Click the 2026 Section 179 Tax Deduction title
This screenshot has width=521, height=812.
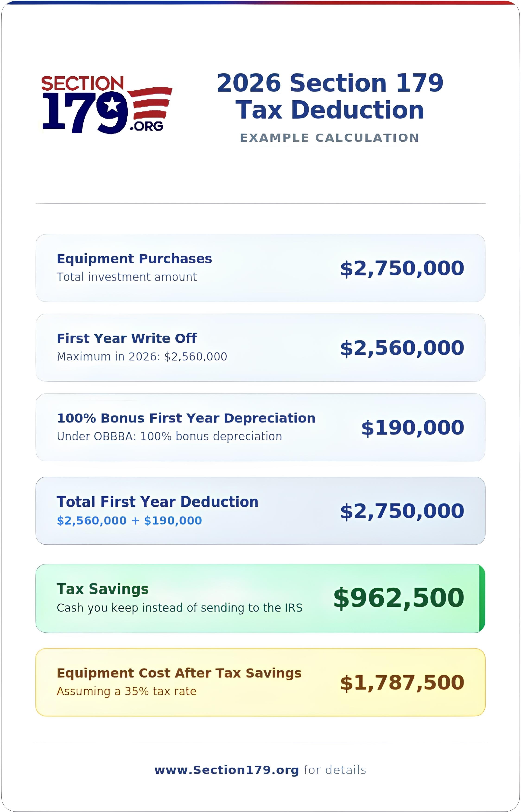pyautogui.click(x=330, y=96)
